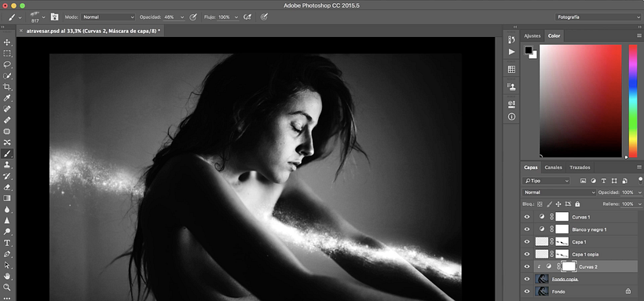
Task: Click the foreground color swatch in Color panel
Action: point(529,50)
